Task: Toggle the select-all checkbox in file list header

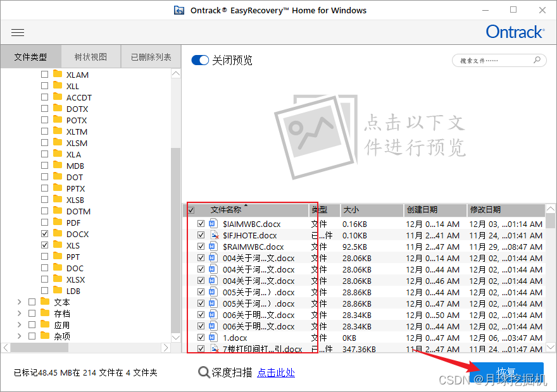Action: 191,211
